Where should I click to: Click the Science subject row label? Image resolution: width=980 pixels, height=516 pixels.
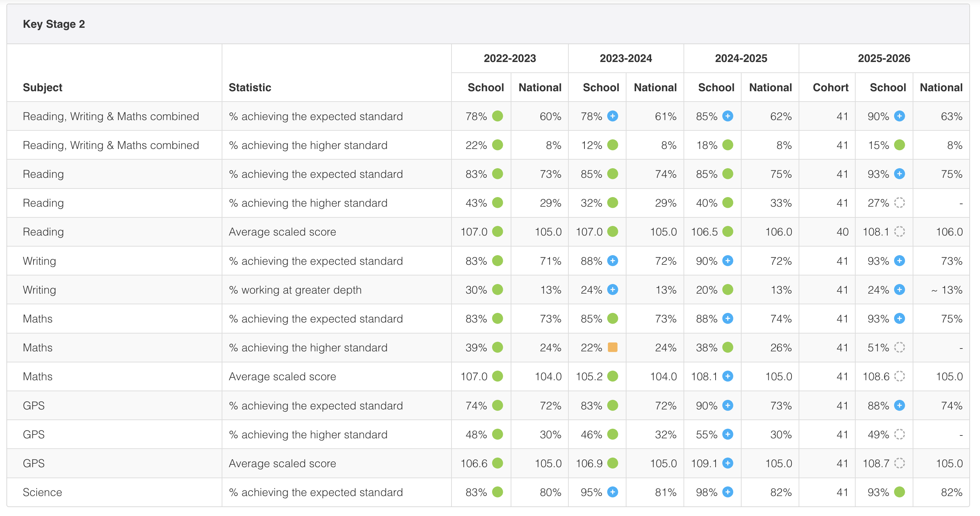[42, 492]
